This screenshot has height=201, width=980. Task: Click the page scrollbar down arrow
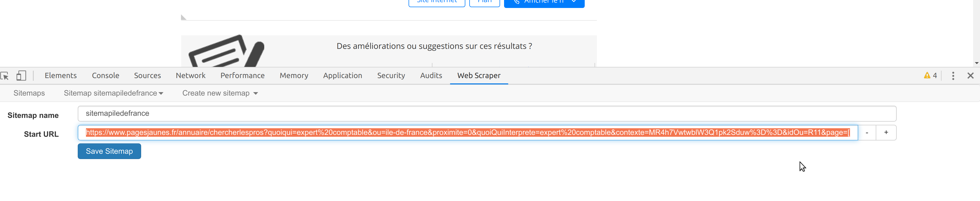[977, 63]
